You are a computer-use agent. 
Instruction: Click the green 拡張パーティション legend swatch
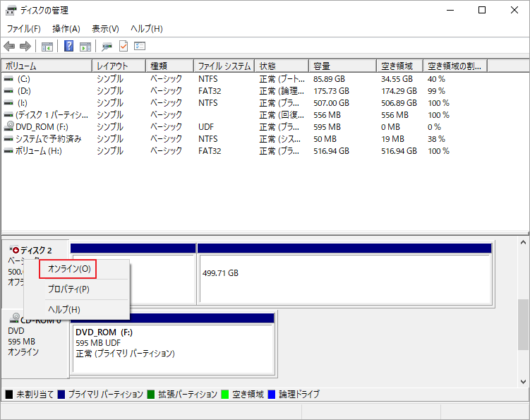[x=151, y=395]
